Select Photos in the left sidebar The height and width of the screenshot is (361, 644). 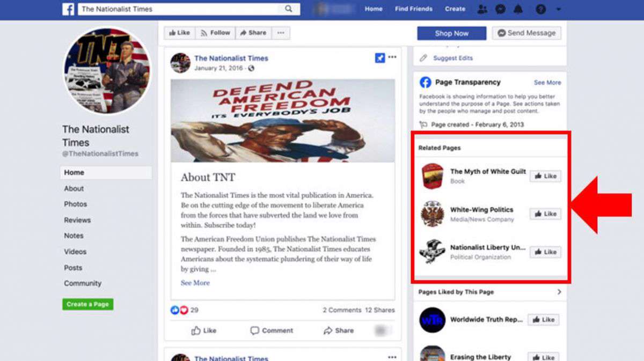coord(76,204)
